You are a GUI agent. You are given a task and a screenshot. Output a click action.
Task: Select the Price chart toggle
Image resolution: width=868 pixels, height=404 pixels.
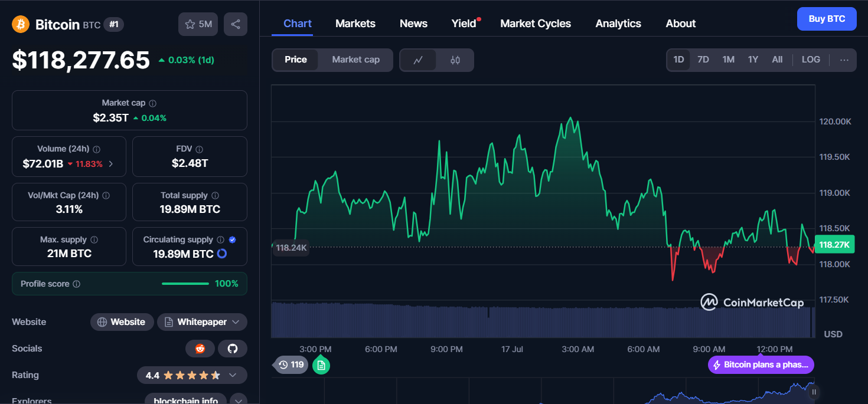[x=296, y=60]
